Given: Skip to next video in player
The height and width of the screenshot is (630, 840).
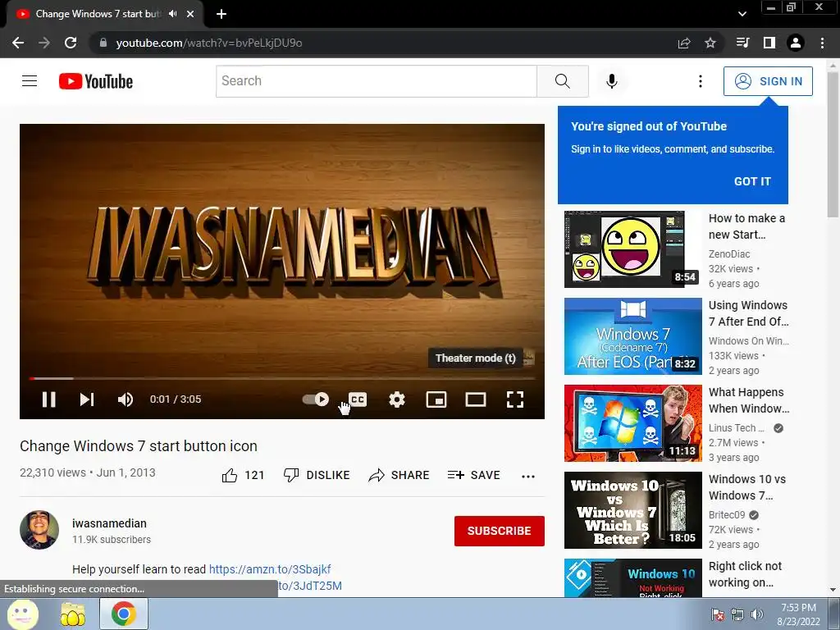Looking at the screenshot, I should tap(87, 399).
